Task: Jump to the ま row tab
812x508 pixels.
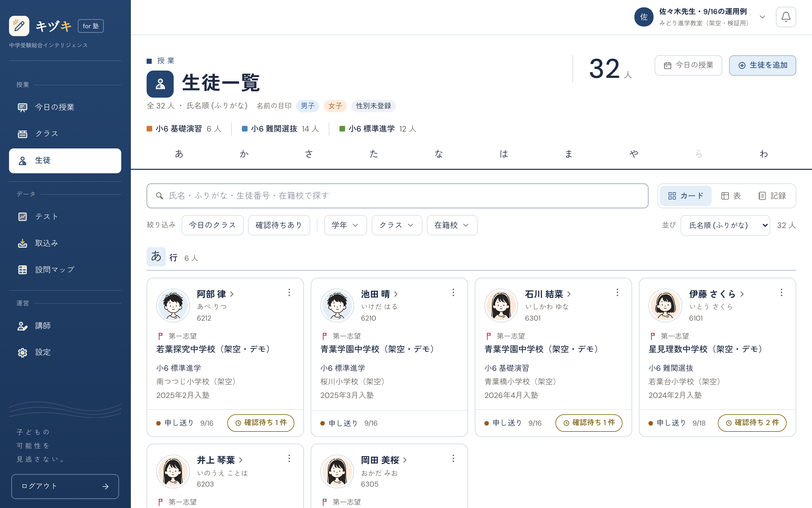Action: click(569, 154)
